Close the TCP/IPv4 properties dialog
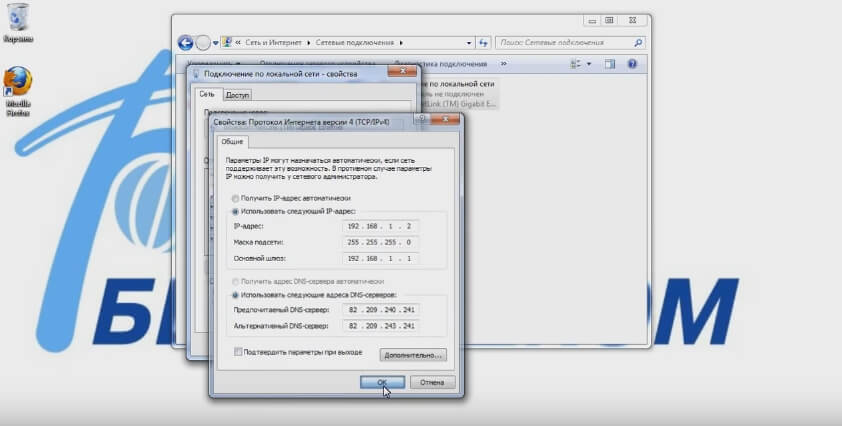842x426 pixels. (x=445, y=119)
